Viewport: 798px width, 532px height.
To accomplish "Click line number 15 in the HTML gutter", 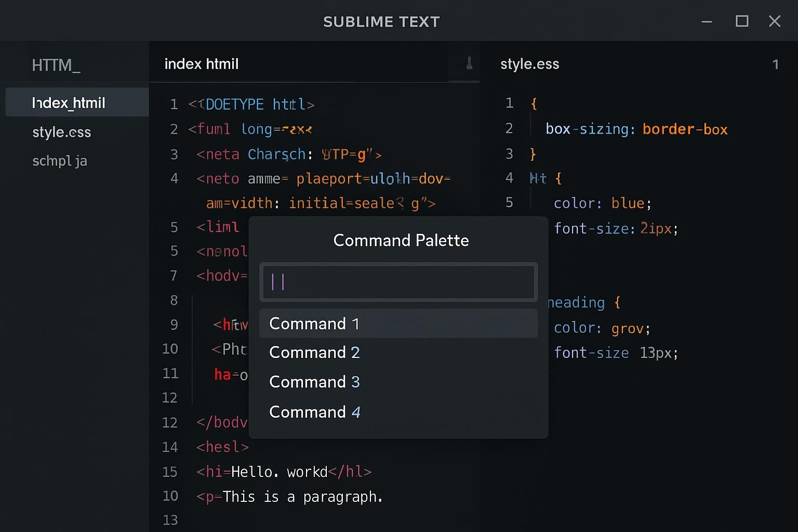I will point(170,472).
